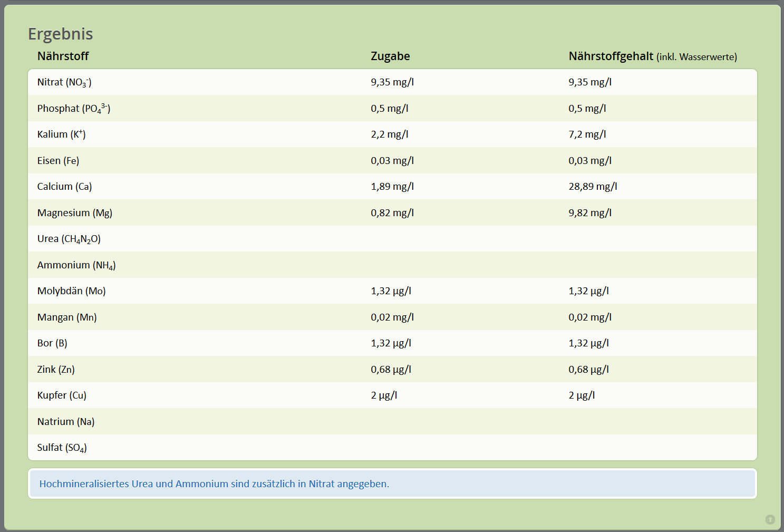
Task: Click Eisen Zugabe value 0,03 mg/l
Action: coord(392,160)
